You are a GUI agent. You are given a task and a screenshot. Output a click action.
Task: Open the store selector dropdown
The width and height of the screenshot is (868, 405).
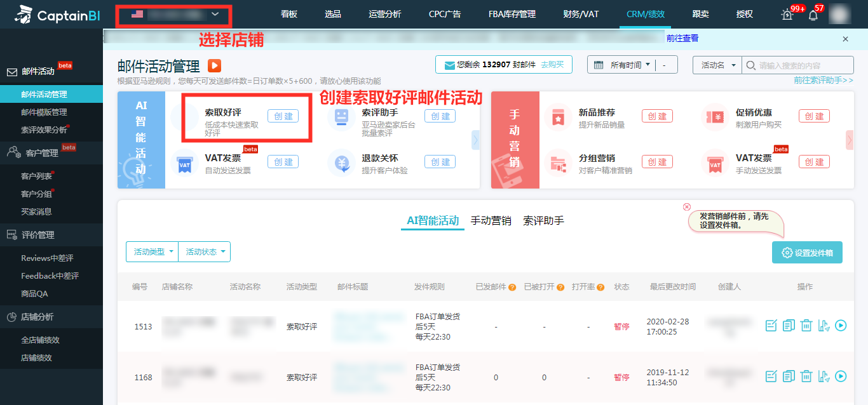[174, 14]
